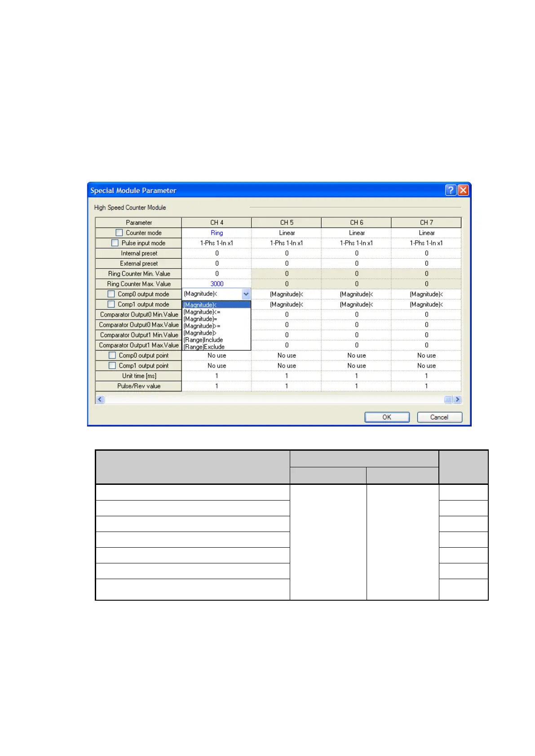535x756 pixels.
Task: Click the CH 7 Counter mode Linear cell
Action: [x=426, y=233]
